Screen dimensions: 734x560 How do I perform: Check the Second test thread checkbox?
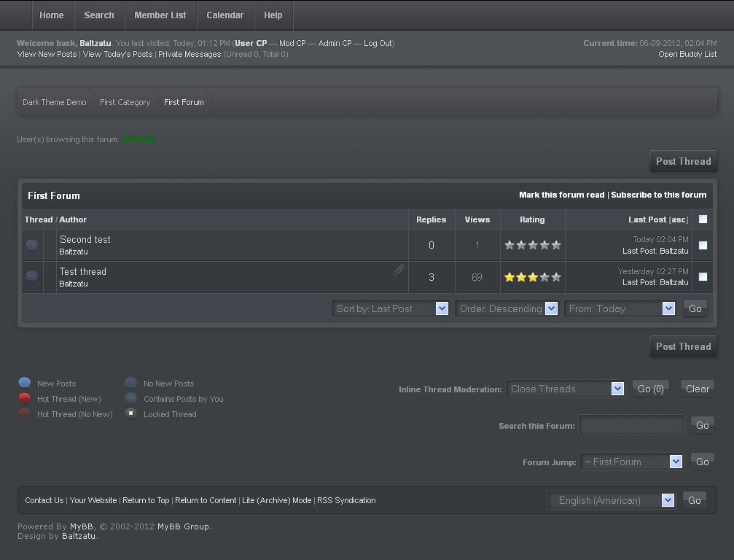point(703,246)
